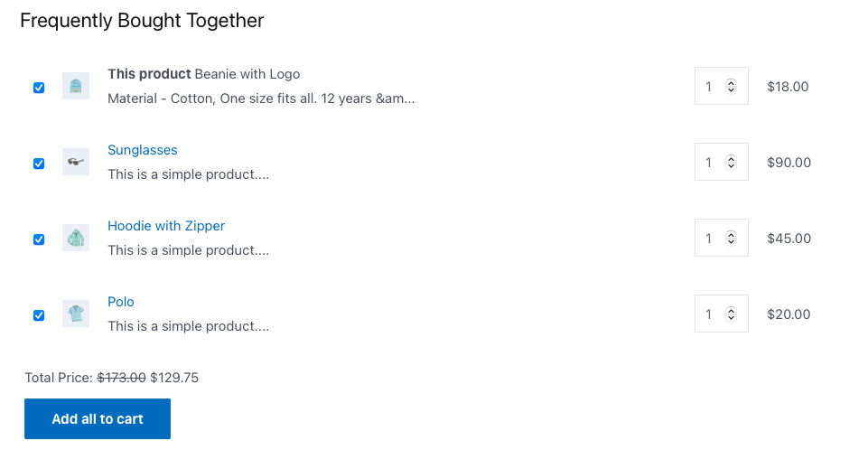
Task: Select the Polo quantity input box
Action: click(x=722, y=314)
